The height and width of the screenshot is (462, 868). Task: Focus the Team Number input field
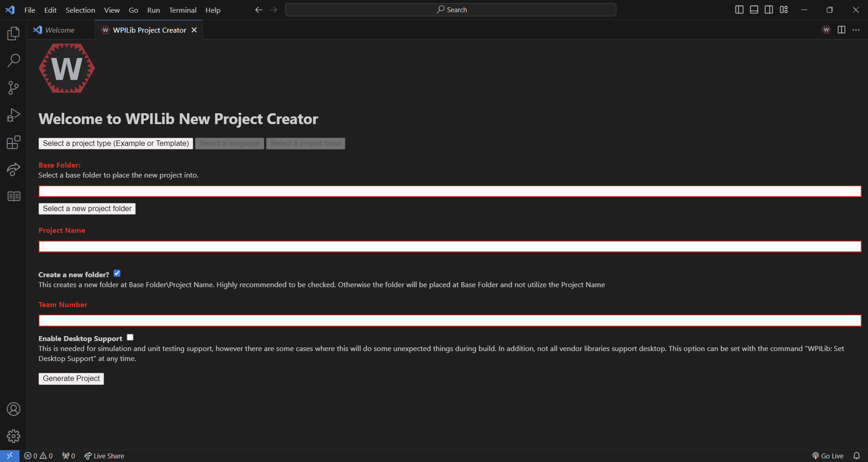[450, 321]
